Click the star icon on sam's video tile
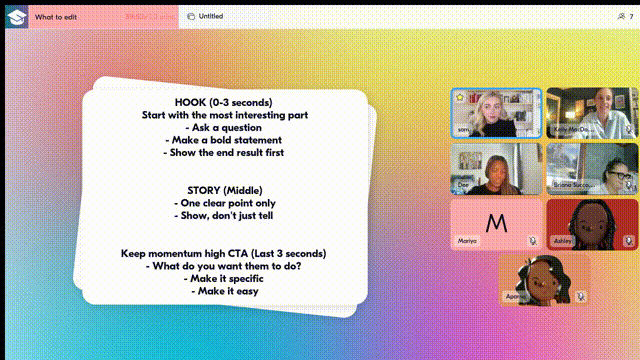Image resolution: width=640 pixels, height=360 pixels. point(460,97)
